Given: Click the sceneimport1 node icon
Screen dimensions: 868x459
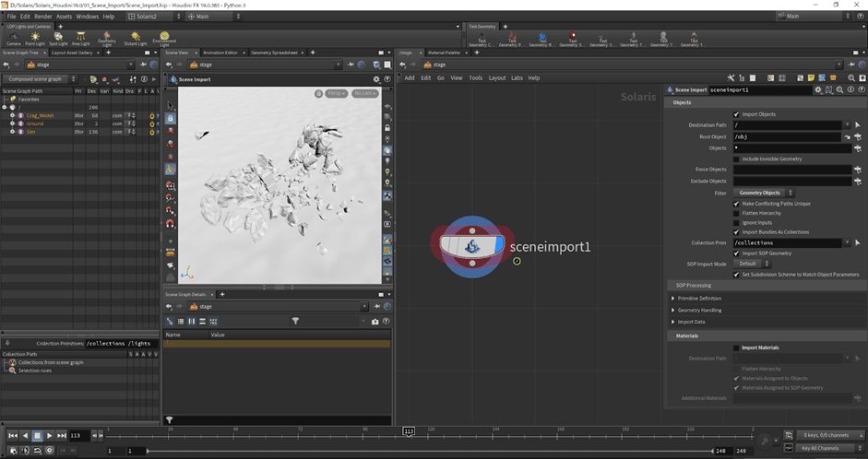Looking at the screenshot, I should 472,246.
